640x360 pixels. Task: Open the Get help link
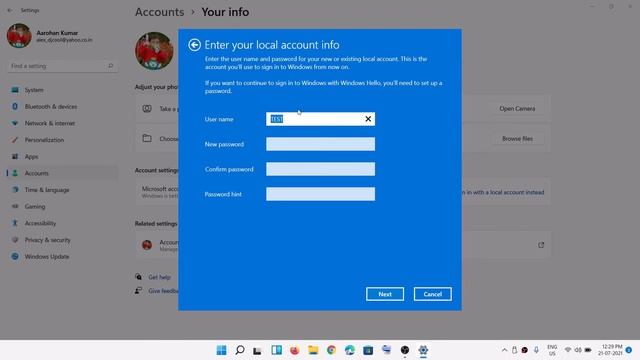159,277
